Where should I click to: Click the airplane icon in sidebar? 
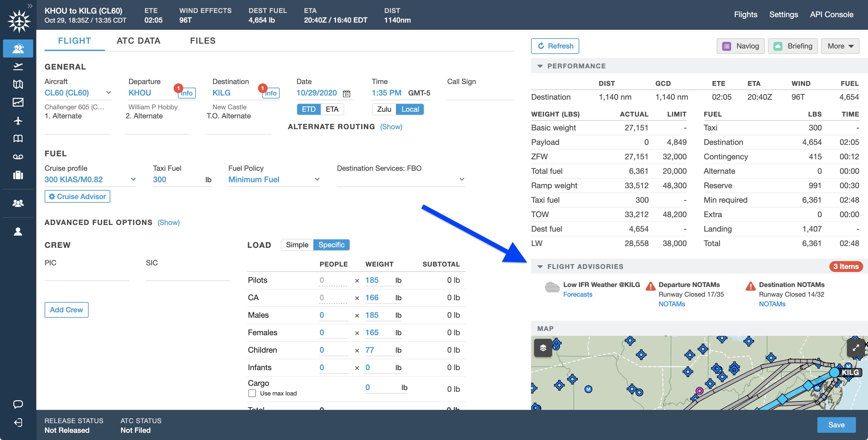[18, 120]
